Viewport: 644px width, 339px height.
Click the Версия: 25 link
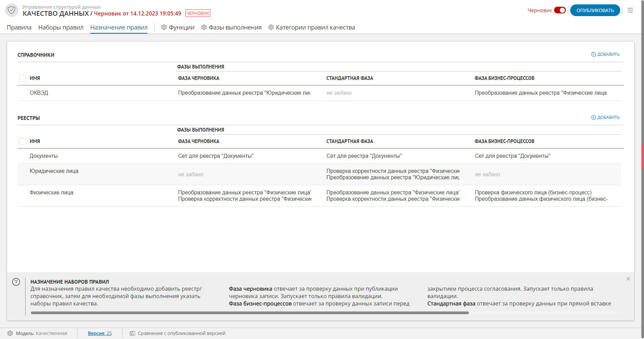(100, 333)
